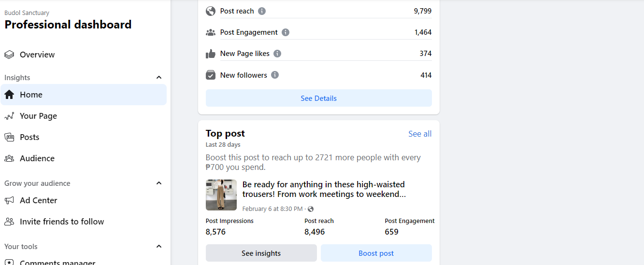Screen dimensions: 644x265
Task: Click the Invite friends to follow icon
Action: pyautogui.click(x=9, y=222)
